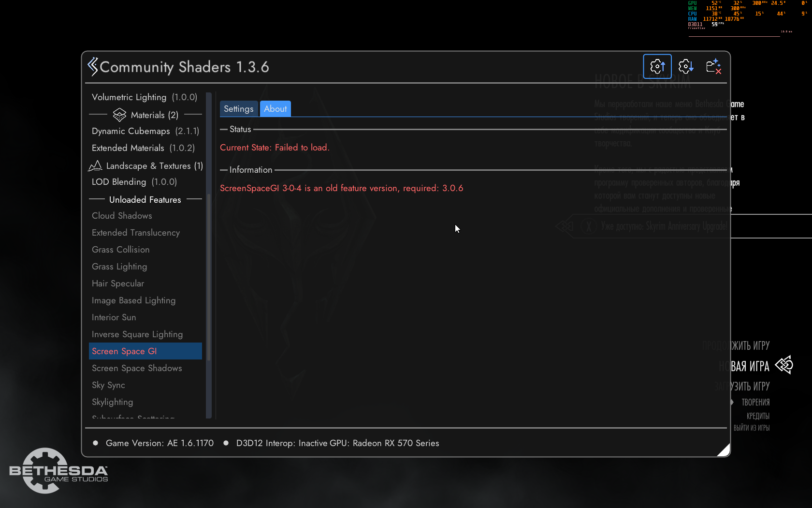Click the Community Shaders 1.3.6 title
Screen dimensions: 812x508
pyautogui.click(x=184, y=67)
